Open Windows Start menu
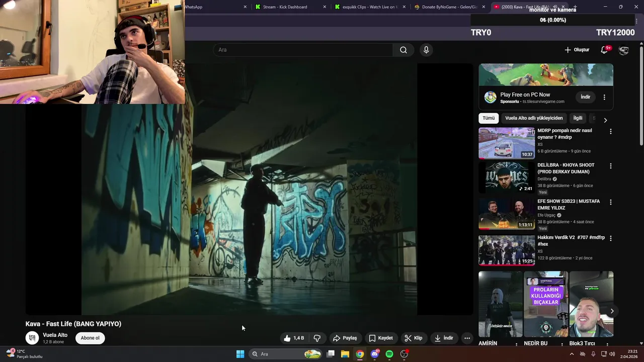Image resolution: width=644 pixels, height=362 pixels. [x=240, y=354]
